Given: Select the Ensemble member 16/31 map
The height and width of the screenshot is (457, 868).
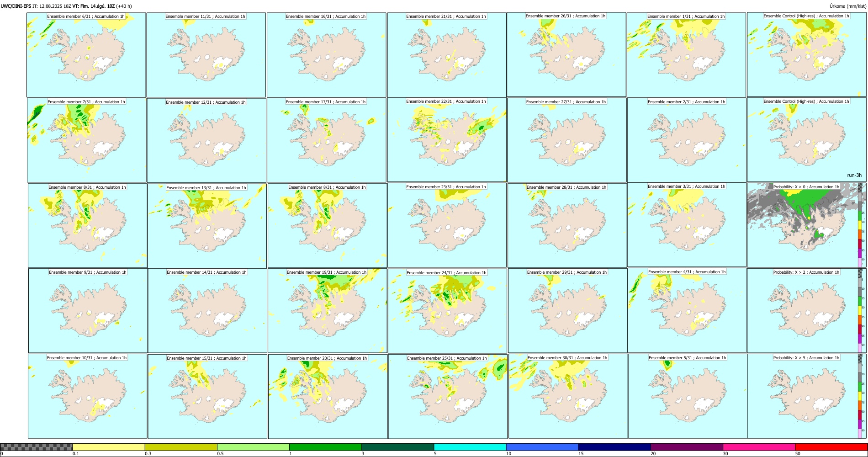Looking at the screenshot, I should pyautogui.click(x=327, y=55).
